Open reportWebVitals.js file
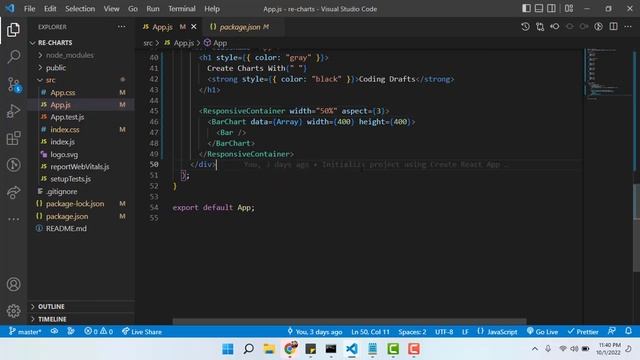The height and width of the screenshot is (360, 640). point(81,167)
